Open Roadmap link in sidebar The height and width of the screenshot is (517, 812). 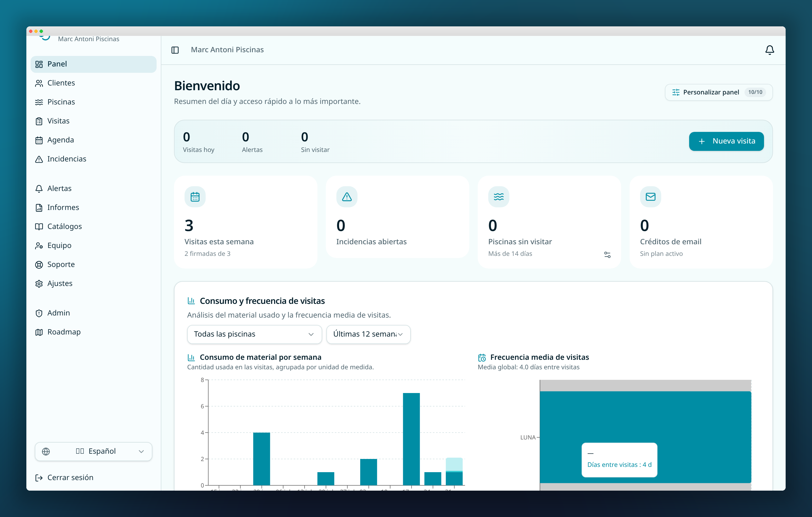click(93, 332)
